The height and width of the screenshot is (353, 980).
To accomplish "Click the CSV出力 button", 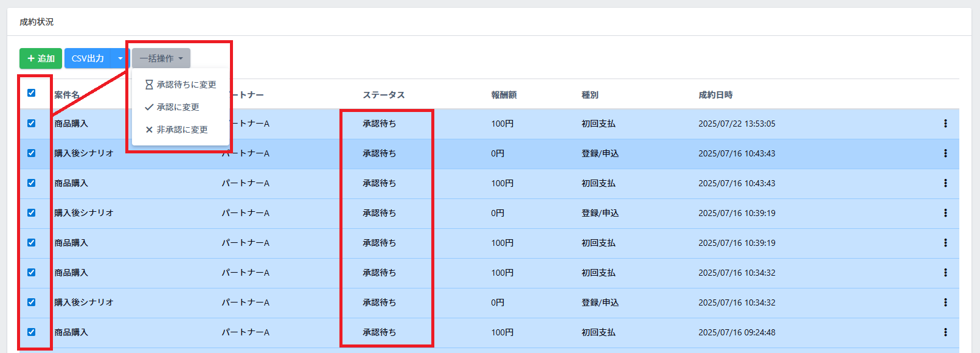I will point(88,58).
